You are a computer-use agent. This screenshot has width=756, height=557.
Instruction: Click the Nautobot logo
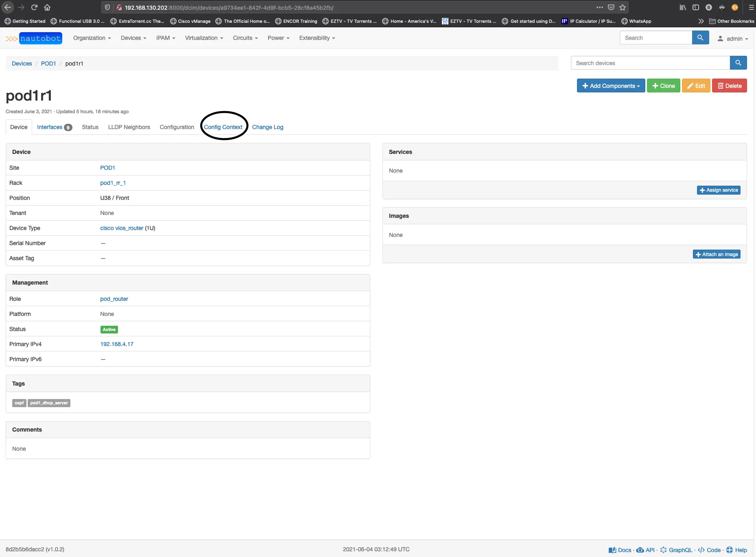click(x=34, y=38)
